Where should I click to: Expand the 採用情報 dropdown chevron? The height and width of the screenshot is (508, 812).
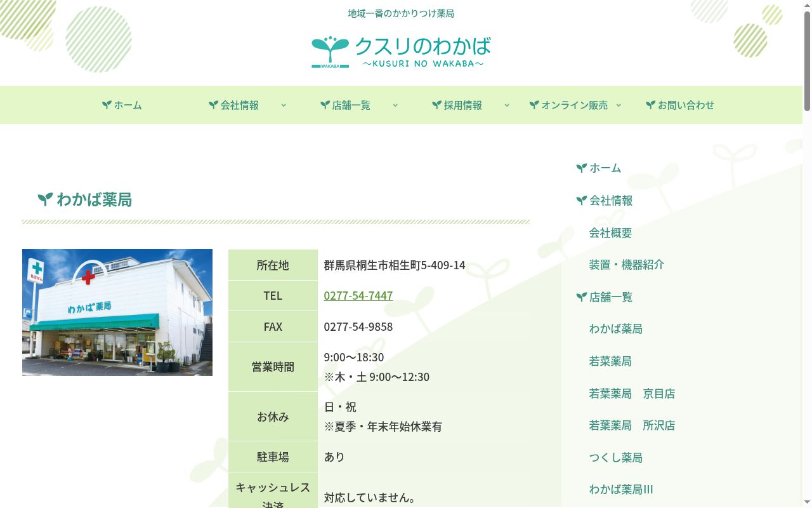pos(507,105)
